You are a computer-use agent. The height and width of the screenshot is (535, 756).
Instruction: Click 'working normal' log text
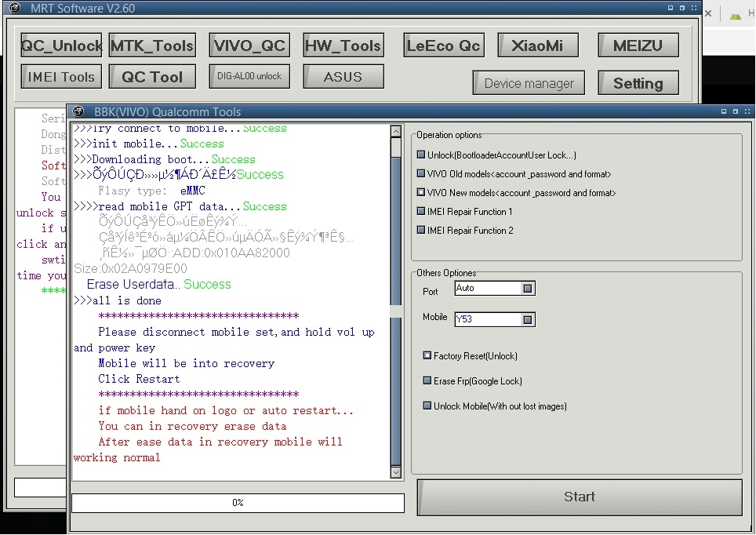[x=117, y=457]
